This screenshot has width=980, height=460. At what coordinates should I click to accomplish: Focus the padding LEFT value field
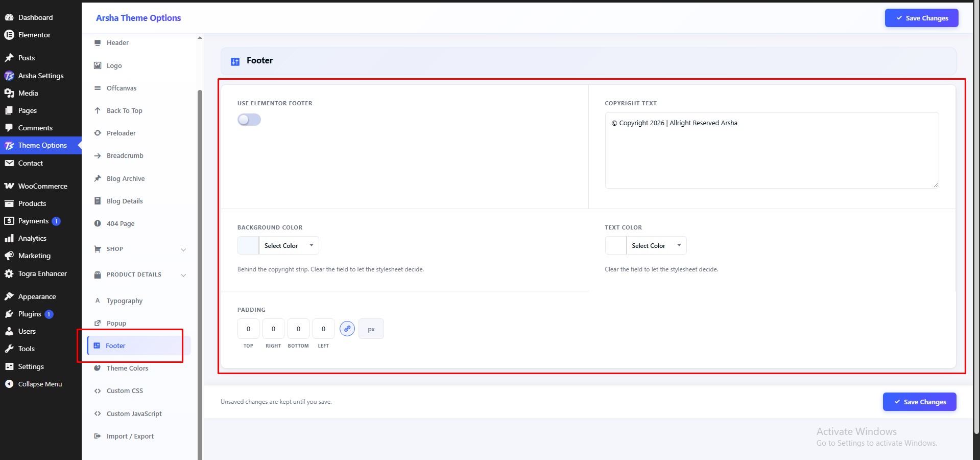323,329
